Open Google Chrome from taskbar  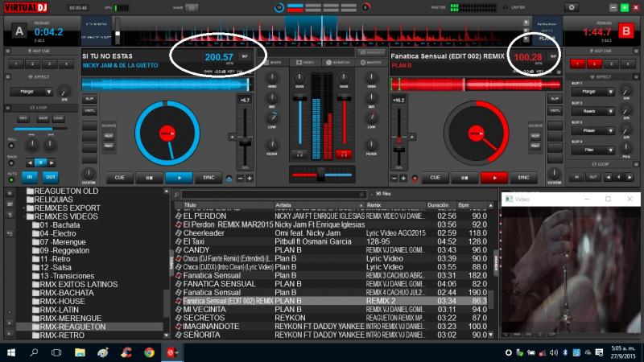149,352
